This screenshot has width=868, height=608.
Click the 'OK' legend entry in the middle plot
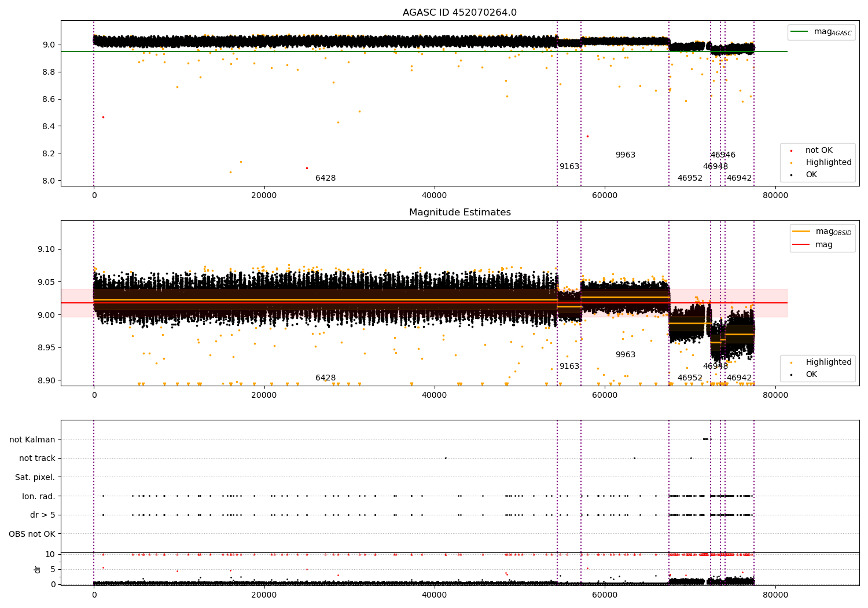811,375
